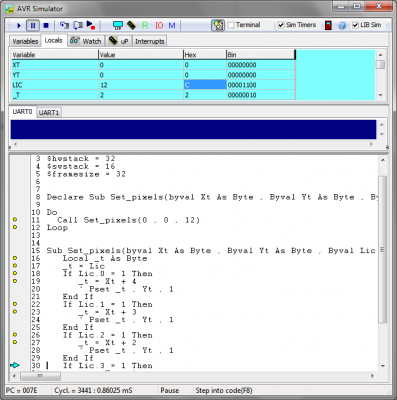Open the Watch tab
This screenshot has height=400, width=397.
click(86, 41)
